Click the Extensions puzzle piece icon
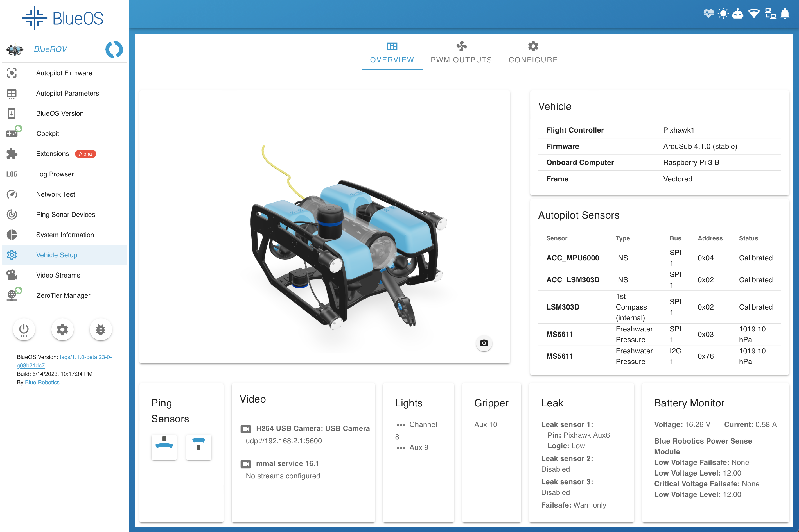The image size is (799, 532). [12, 154]
